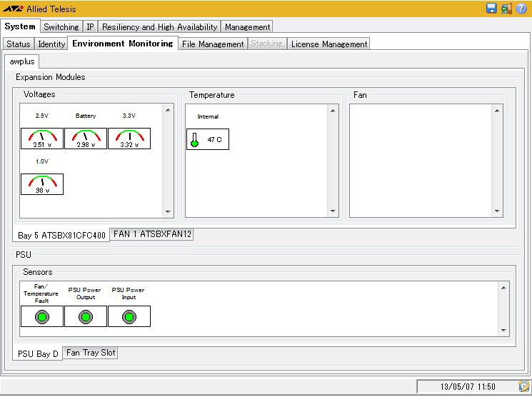Click the 1.0V voltage gauge
This screenshot has width=532, height=397.
(x=42, y=184)
